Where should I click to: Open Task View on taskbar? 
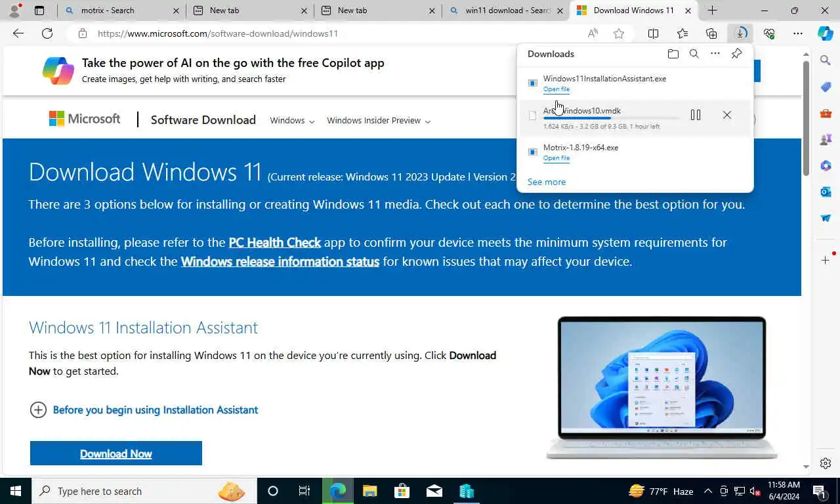304,491
